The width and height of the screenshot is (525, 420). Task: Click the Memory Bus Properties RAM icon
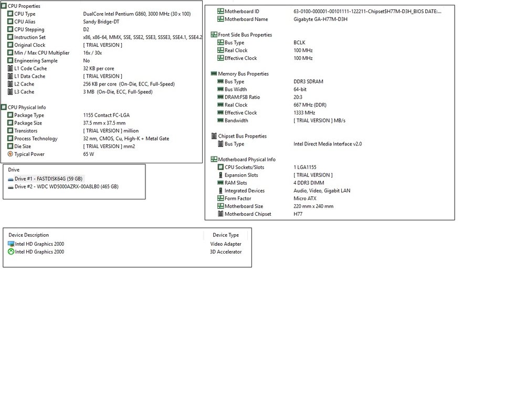pyautogui.click(x=214, y=73)
